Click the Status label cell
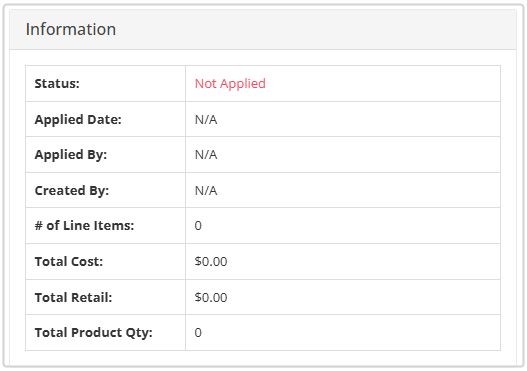Viewport: 527px width, 371px height. tap(106, 84)
